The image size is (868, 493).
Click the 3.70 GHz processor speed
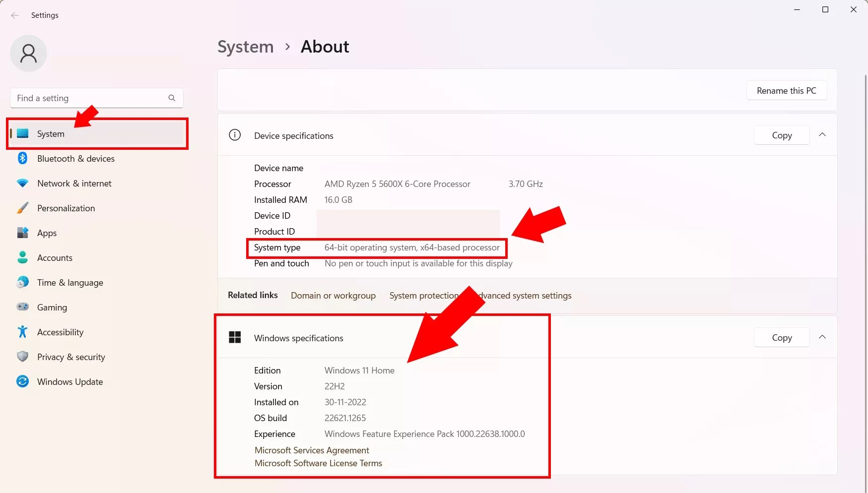coord(526,184)
